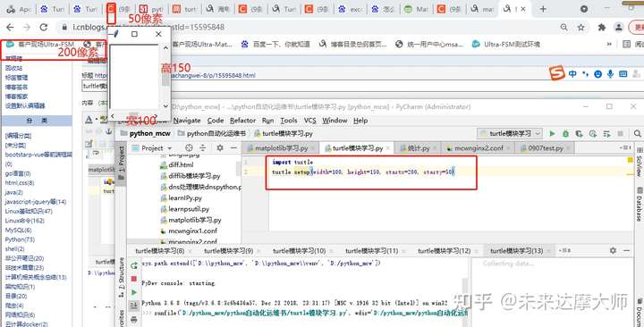Screen dimensions: 644x327
Task: Click the Profile icon next to Coverage
Action: [593, 133]
